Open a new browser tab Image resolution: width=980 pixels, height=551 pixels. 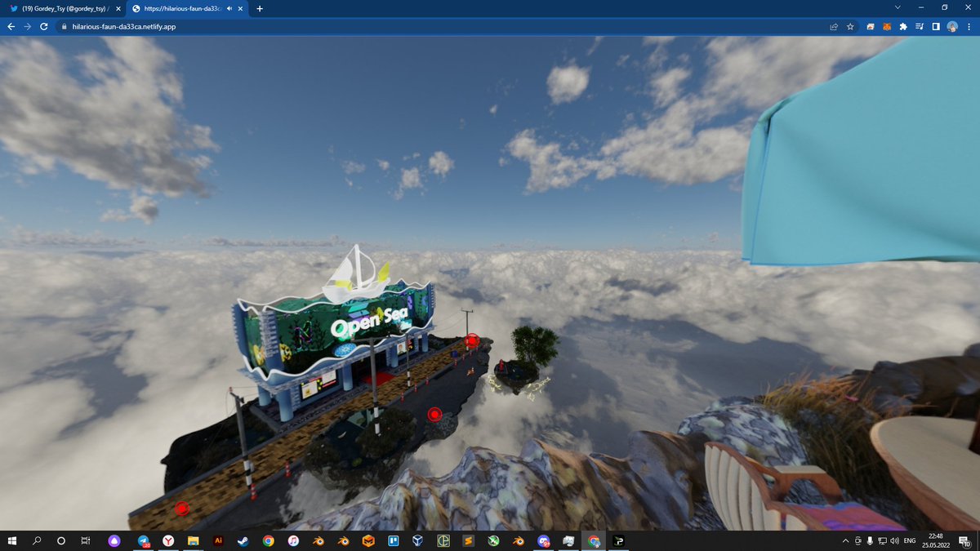click(260, 8)
